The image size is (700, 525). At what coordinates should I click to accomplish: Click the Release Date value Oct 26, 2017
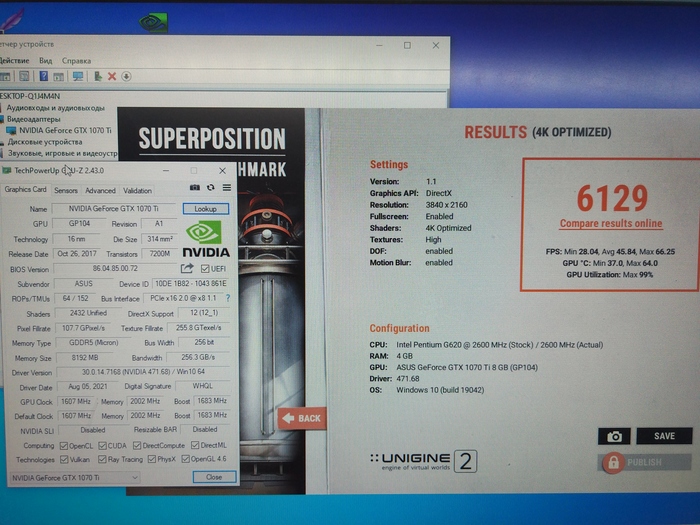[77, 253]
